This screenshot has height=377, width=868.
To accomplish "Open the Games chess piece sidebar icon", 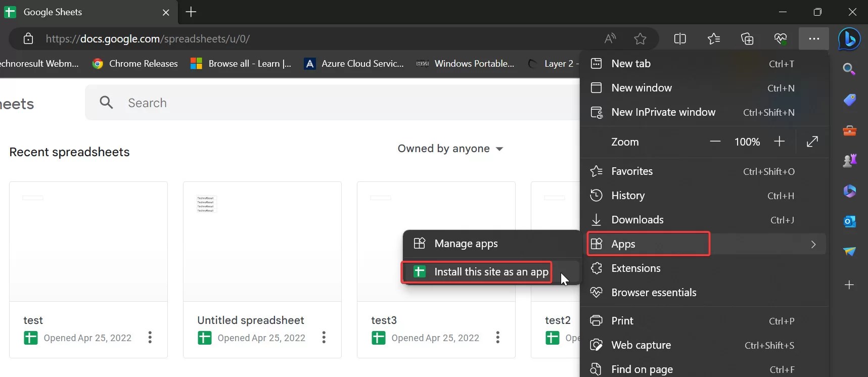I will [849, 161].
